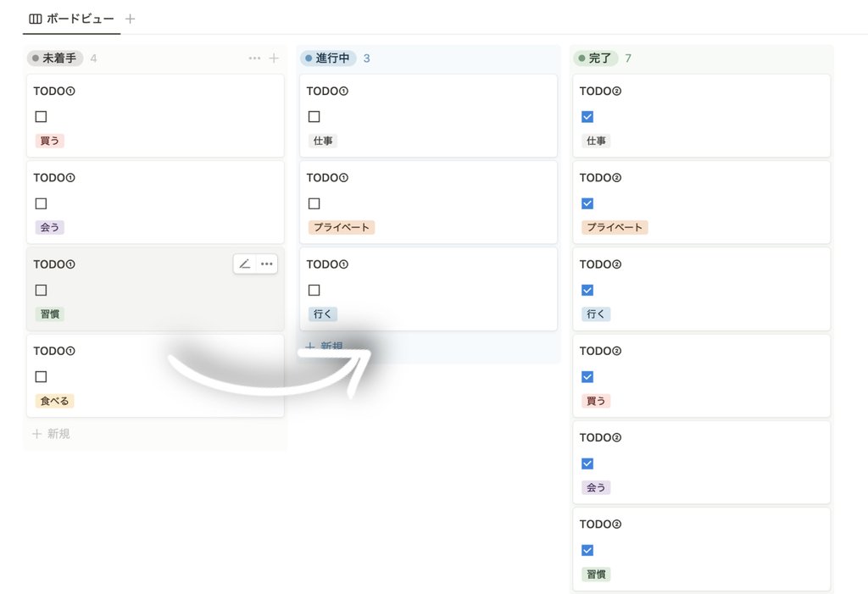Click the blue 行く tag in 進行中 column
Screen dimensions: 868x594
click(322, 314)
